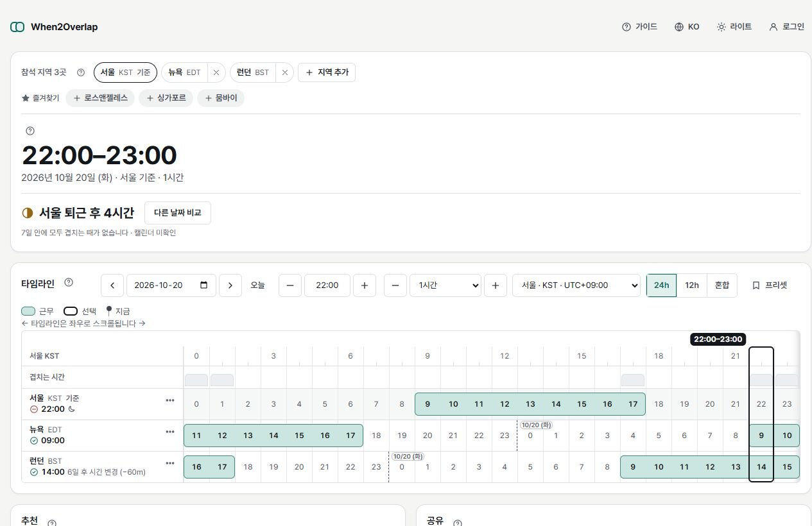Click the 서울 row status icon beside 22:00

[34, 409]
